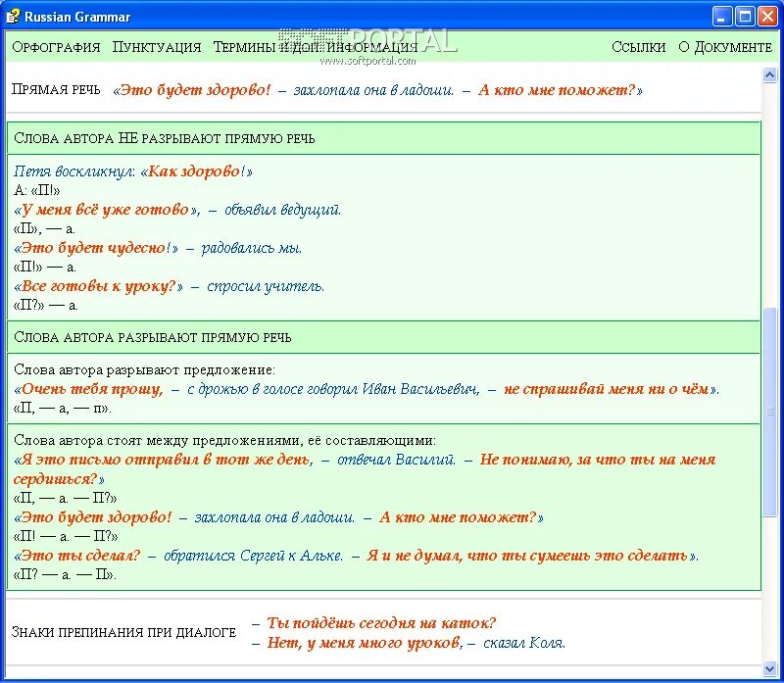
Task: Click the Знаки препинания при диалоге heading
Action: point(123,632)
